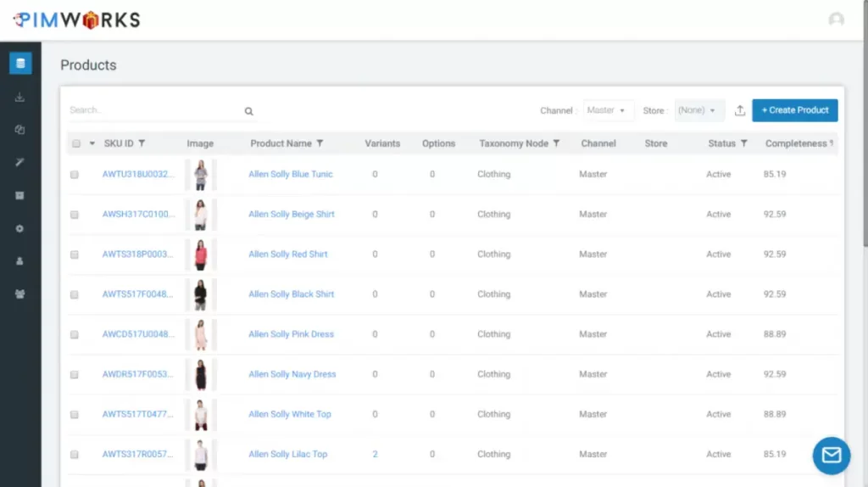The height and width of the screenshot is (487, 868).
Task: Open Allen Solly White Top product link
Action: pyautogui.click(x=290, y=414)
